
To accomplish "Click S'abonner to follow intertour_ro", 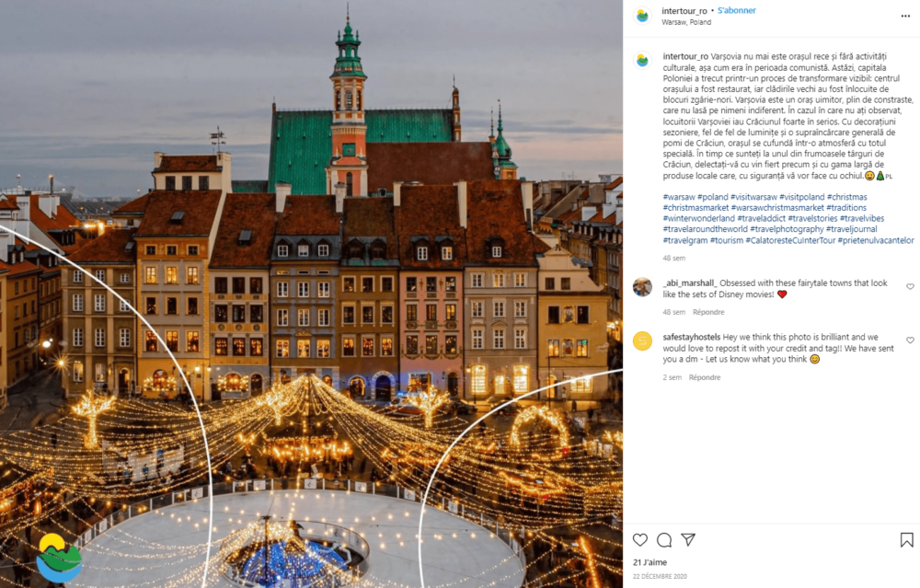I will coord(736,10).
